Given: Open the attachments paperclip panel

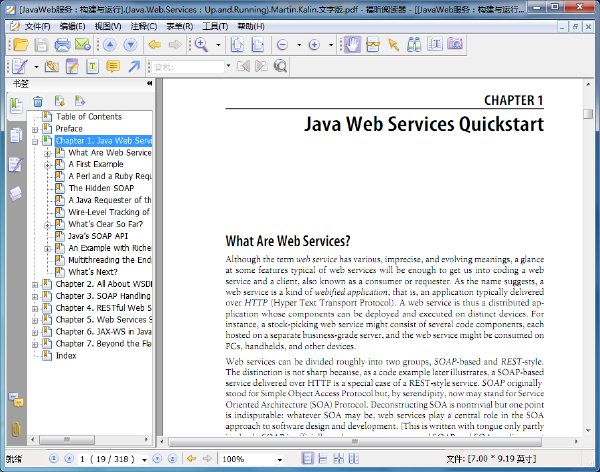Looking at the screenshot, I should (x=16, y=429).
